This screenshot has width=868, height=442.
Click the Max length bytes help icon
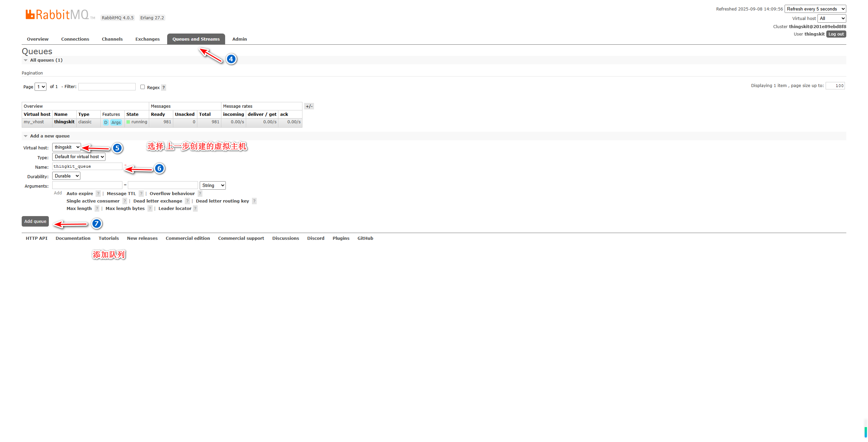coord(150,209)
